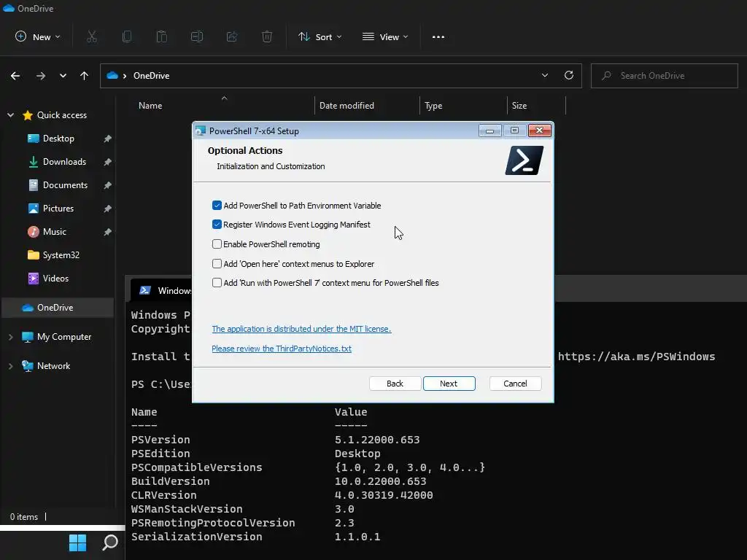The width and height of the screenshot is (747, 560).
Task: Select the Windows PowerShell terminal tab
Action: 162,290
